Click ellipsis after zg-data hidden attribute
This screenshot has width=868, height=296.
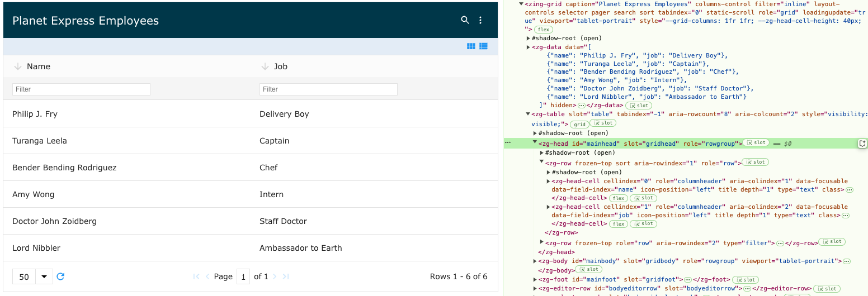[582, 105]
